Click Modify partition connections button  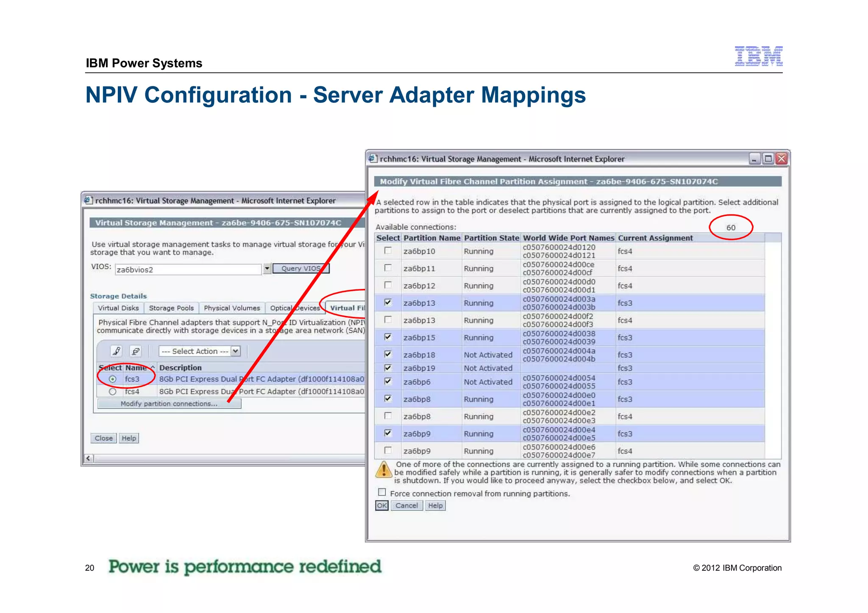(169, 404)
